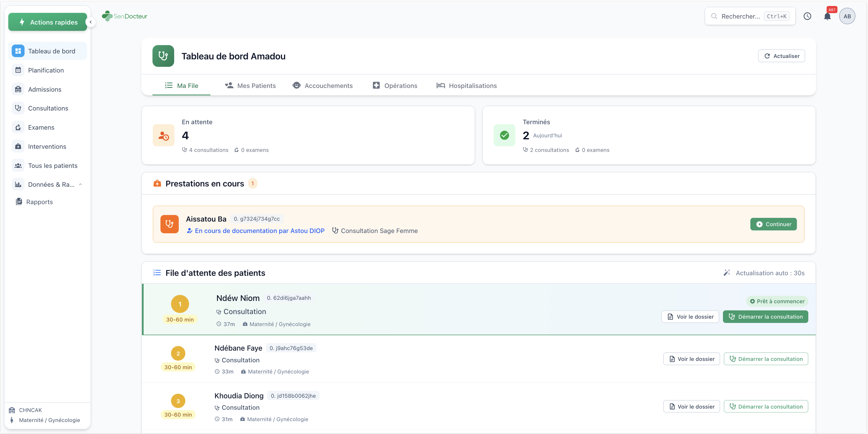The width and height of the screenshot is (868, 434).
Task: Démarrer la consultation for Ndéw Niom
Action: point(765,316)
